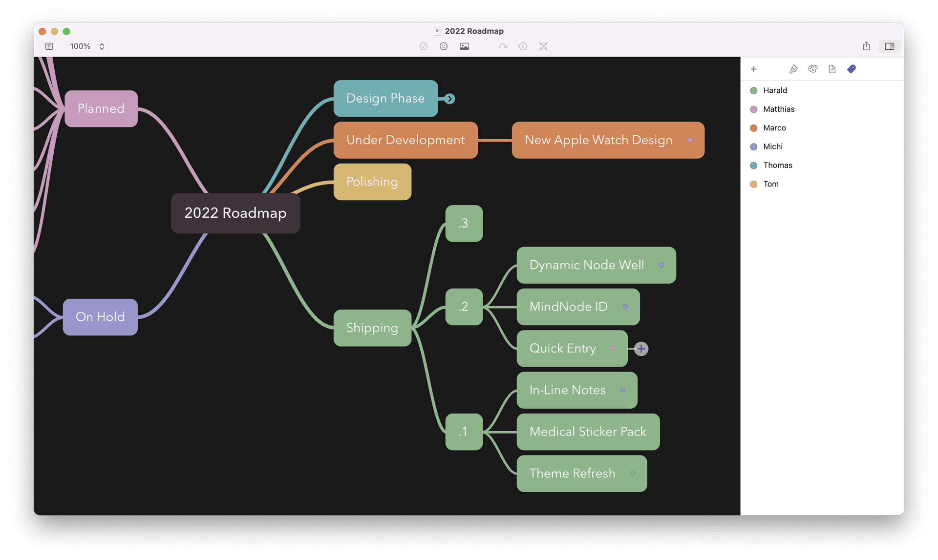
Task: Expand the collapsed Design Phase branch
Action: [449, 98]
